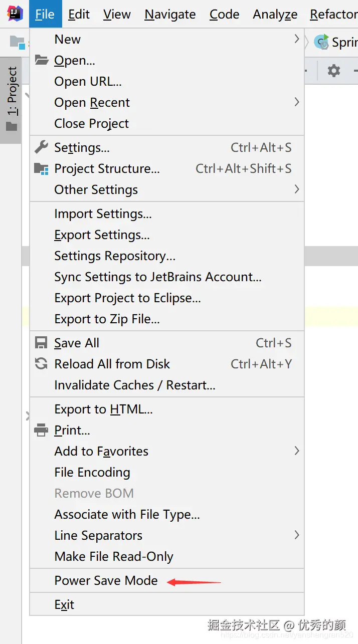
Task: Expand the Line Separators submenu
Action: tap(297, 535)
